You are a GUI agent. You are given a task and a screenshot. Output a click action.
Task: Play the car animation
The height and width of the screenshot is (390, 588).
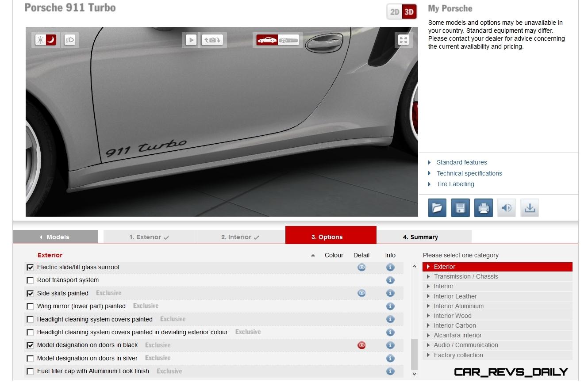pyautogui.click(x=191, y=40)
